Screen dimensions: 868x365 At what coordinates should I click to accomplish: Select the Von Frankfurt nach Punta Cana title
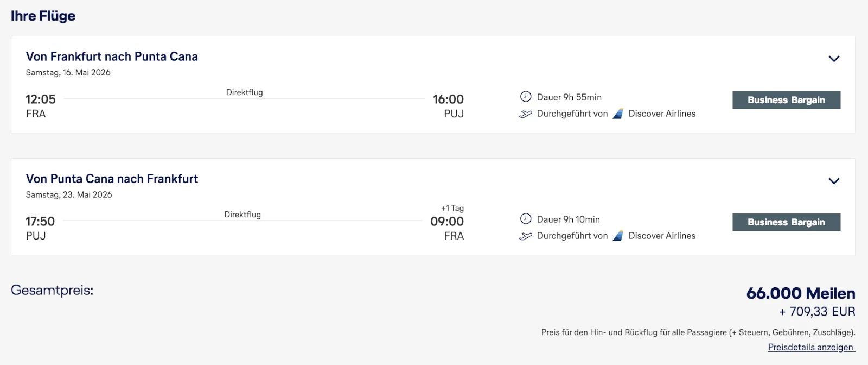tap(112, 56)
